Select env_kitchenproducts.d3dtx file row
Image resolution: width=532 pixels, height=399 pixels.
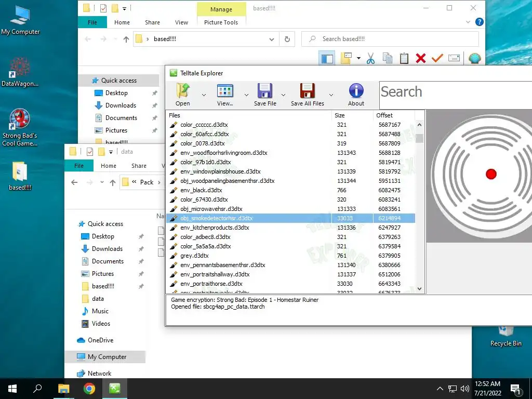click(x=291, y=228)
